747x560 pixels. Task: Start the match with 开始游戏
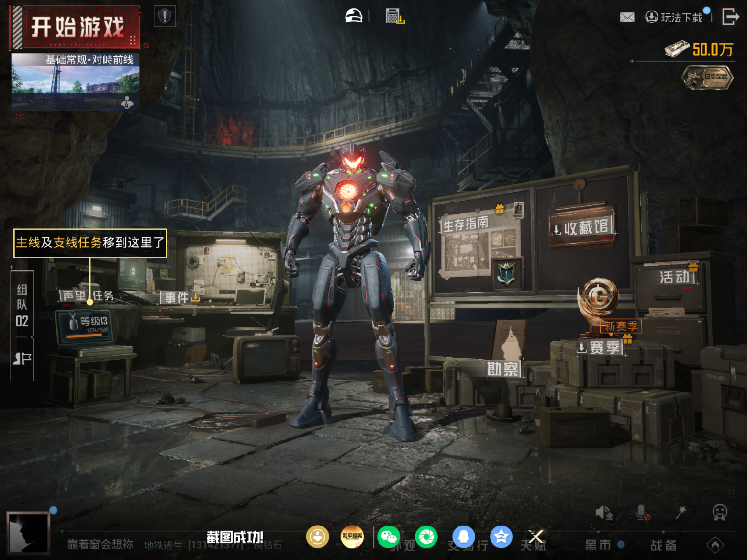click(x=75, y=27)
